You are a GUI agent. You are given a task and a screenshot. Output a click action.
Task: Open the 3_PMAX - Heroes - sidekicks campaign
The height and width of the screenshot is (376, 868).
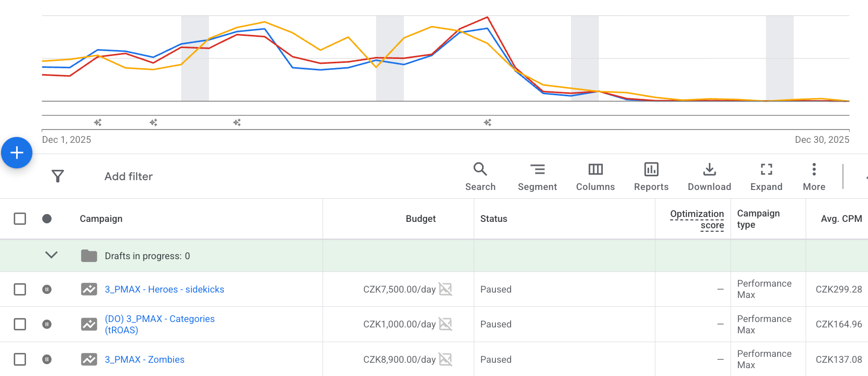coord(164,289)
